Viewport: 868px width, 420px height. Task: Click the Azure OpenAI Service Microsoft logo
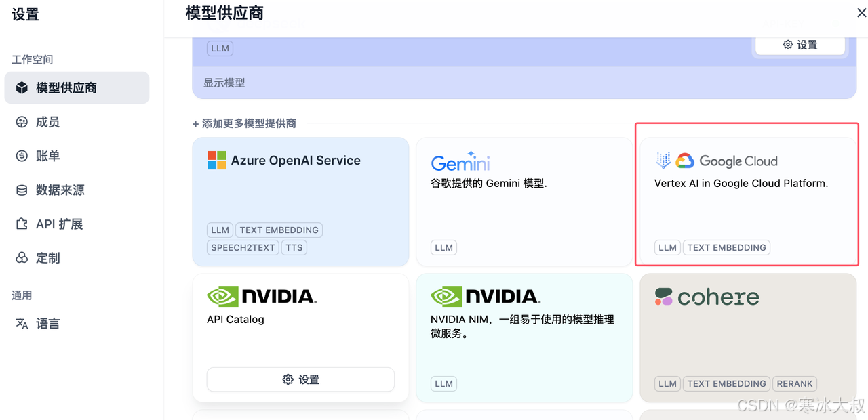pos(216,161)
